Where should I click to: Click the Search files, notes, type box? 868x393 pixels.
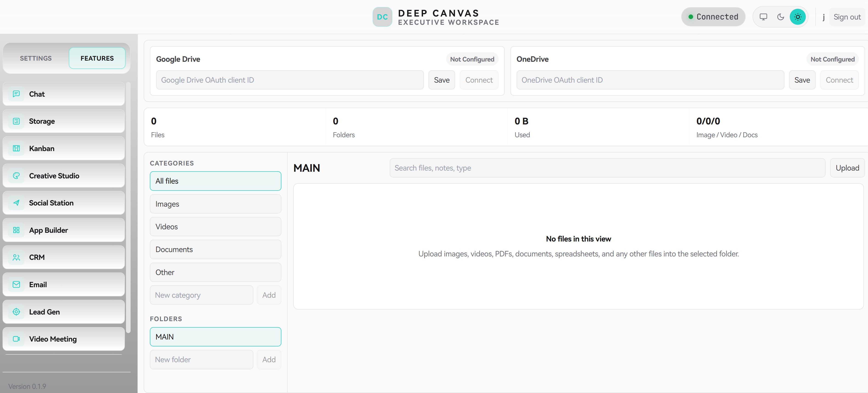[608, 168]
